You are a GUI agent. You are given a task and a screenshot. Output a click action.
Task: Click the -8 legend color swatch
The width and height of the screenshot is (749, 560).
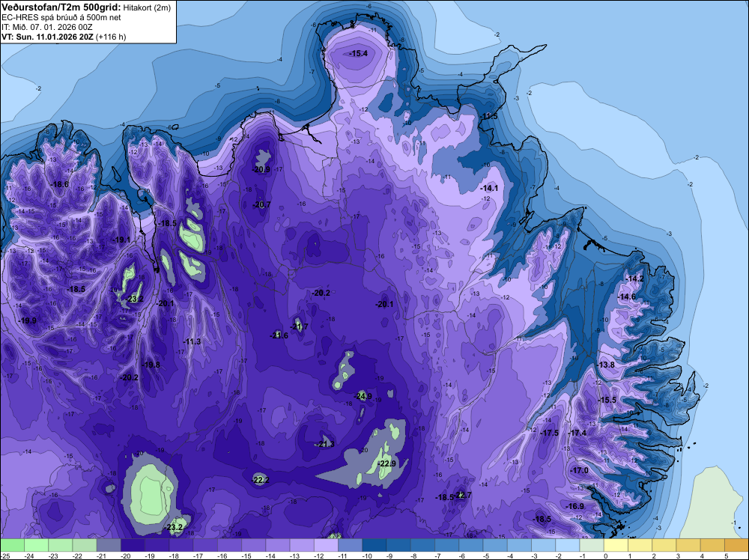(x=422, y=545)
